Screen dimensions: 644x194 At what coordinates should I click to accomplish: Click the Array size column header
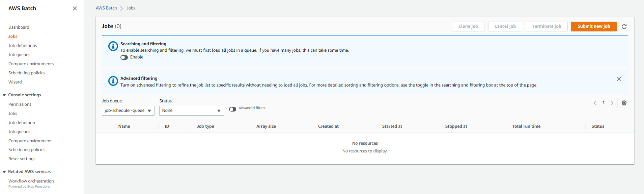tap(266, 126)
